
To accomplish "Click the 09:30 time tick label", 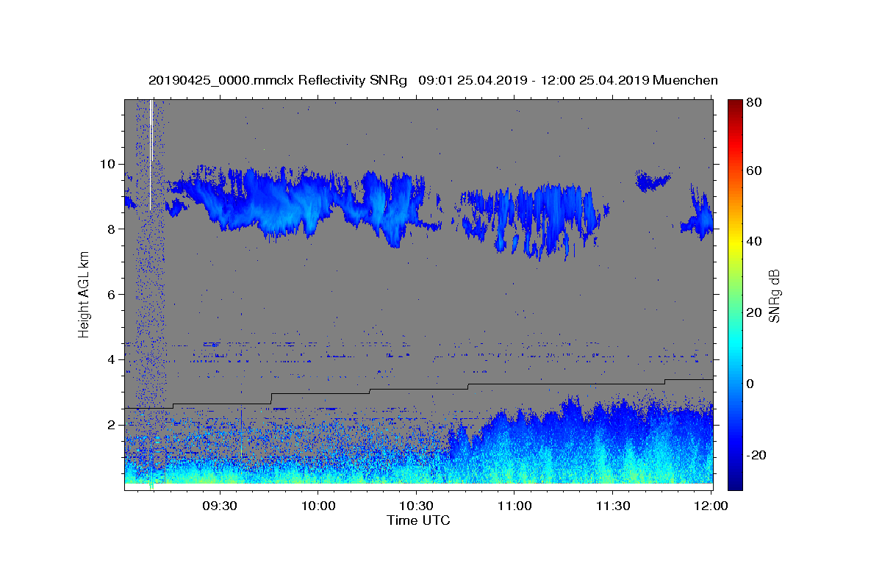I will click(220, 506).
